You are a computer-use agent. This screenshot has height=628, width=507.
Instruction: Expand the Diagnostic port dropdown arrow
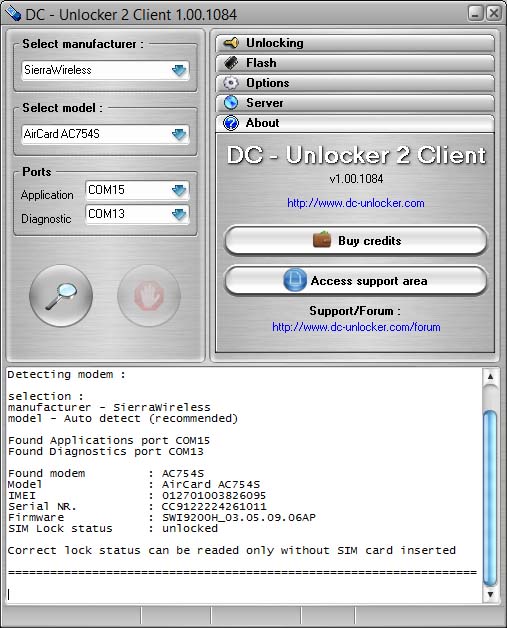[179, 214]
